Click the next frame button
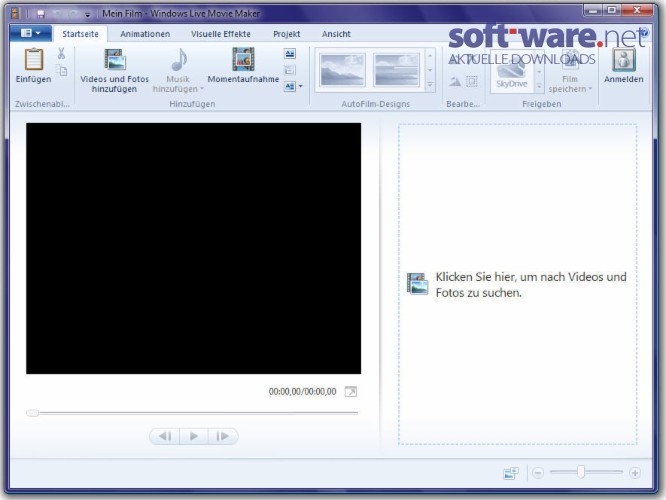 coord(223,436)
